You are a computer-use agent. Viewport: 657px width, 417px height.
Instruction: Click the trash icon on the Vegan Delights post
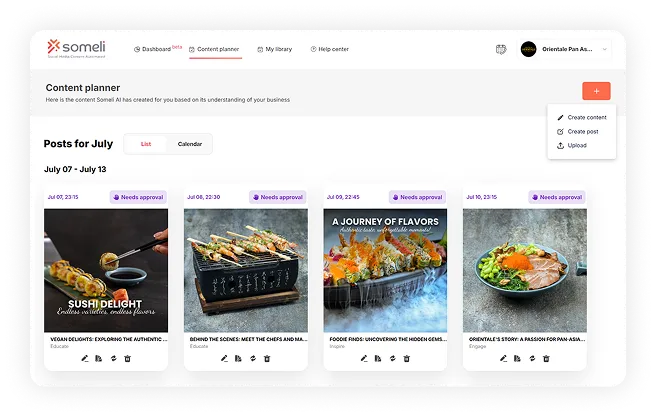pos(127,358)
